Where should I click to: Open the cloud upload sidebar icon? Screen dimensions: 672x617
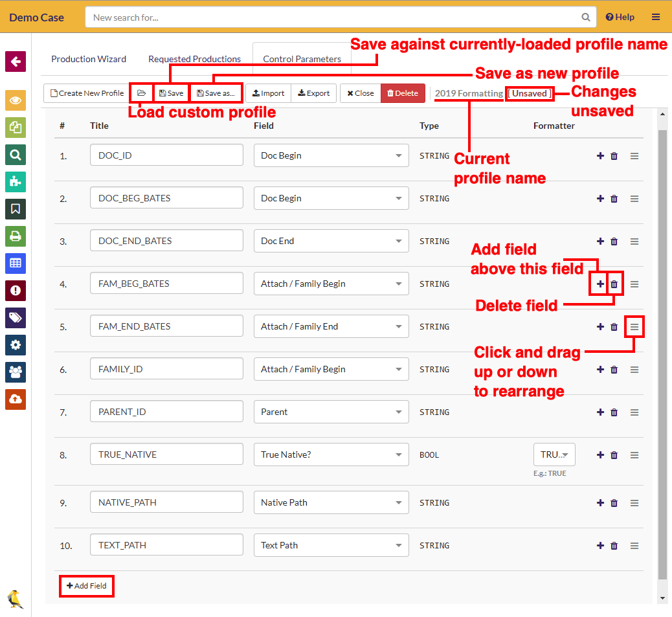[x=16, y=399]
